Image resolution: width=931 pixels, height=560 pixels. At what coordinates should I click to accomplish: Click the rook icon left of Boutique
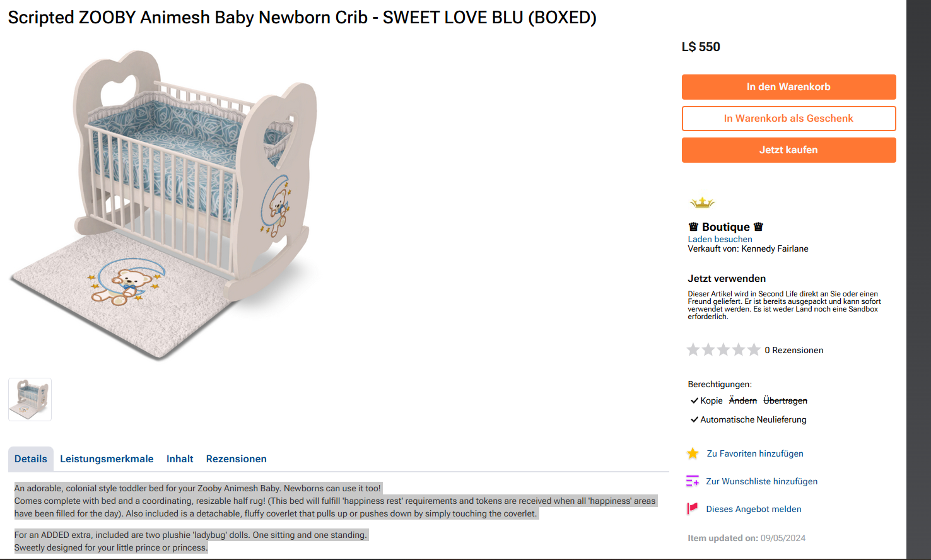(x=693, y=227)
